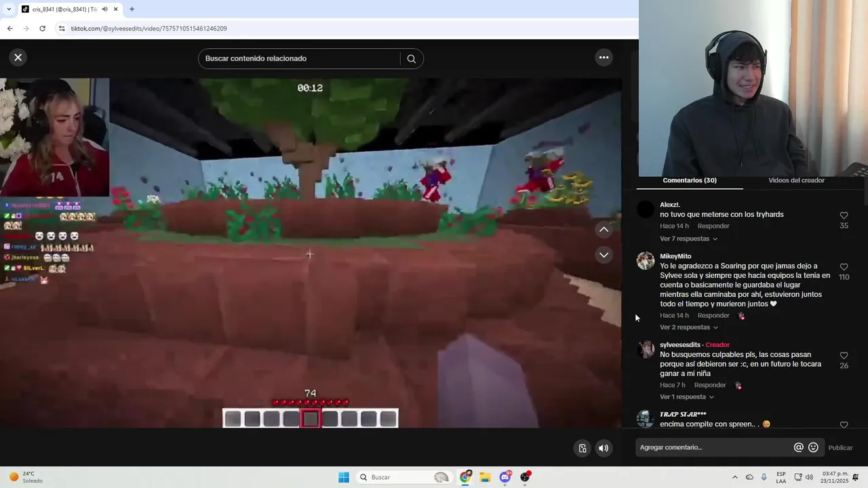The image size is (868, 488).
Task: Open the Alexz!. username link
Action: click(x=670, y=205)
